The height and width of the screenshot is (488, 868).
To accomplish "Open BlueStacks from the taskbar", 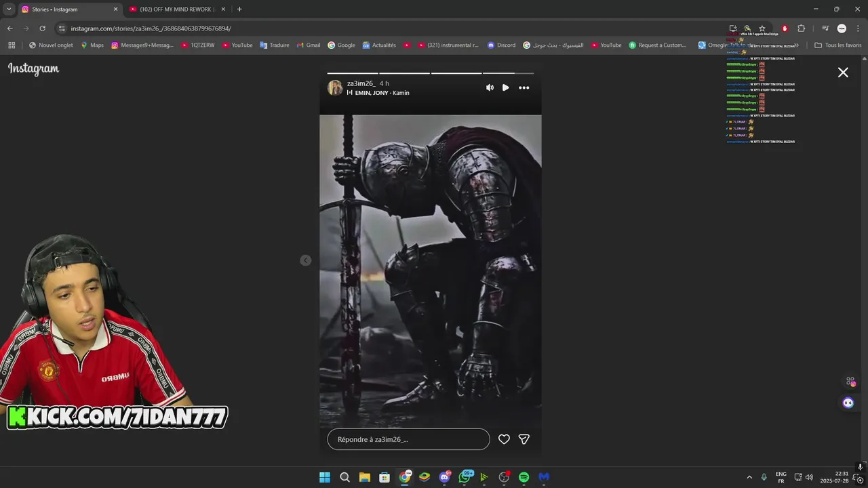I will [x=425, y=477].
